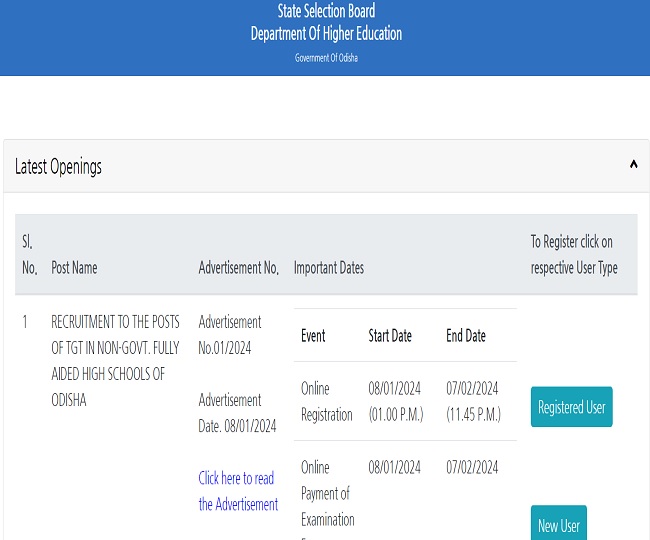Click the Department Of Higher Education heading
Image resolution: width=650 pixels, height=540 pixels.
(326, 34)
